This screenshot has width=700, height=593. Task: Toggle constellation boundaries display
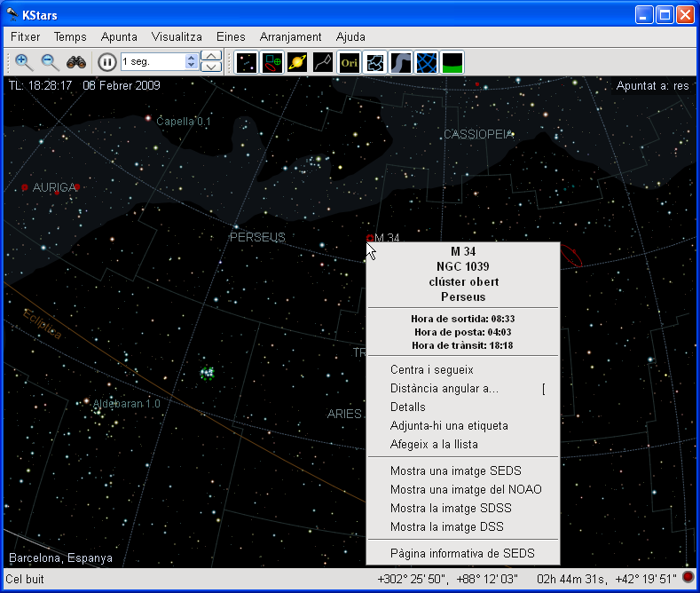coord(374,62)
